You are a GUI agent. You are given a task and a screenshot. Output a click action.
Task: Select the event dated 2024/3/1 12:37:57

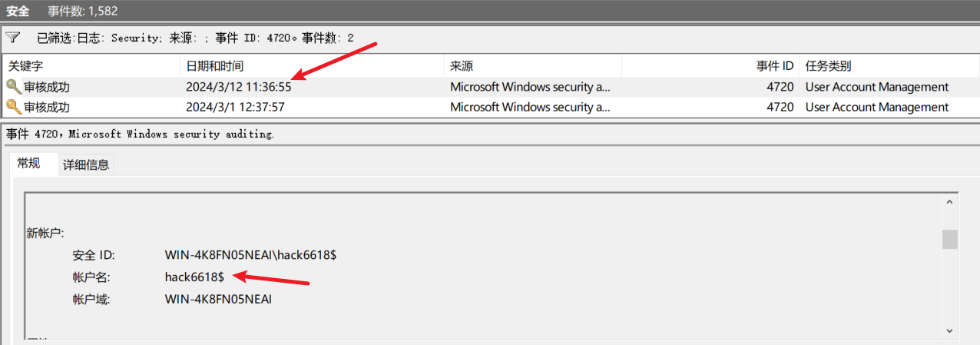(235, 107)
